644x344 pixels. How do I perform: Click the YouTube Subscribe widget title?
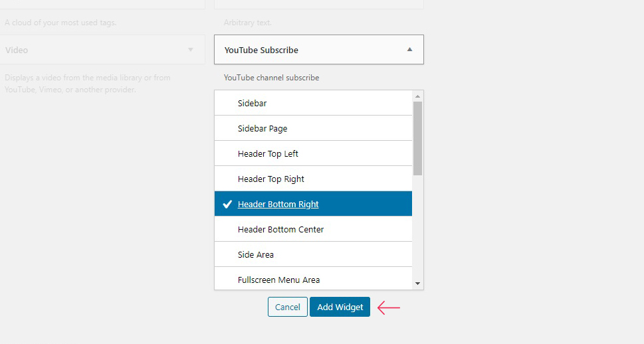point(261,50)
